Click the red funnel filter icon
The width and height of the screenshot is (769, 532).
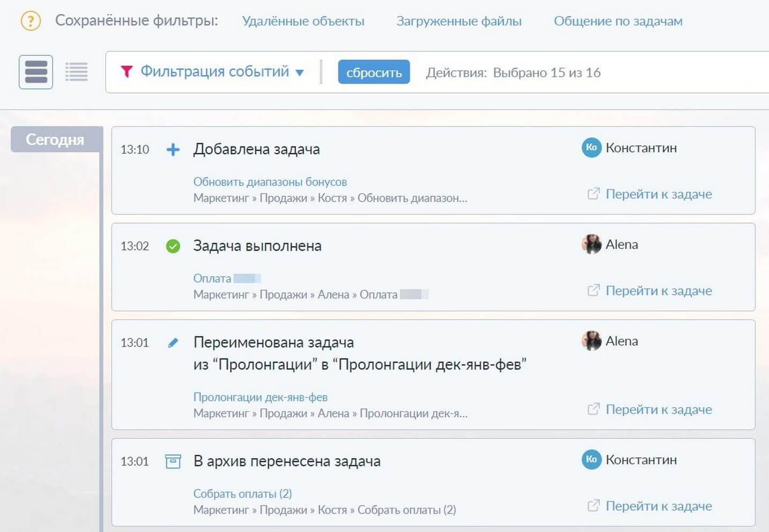127,72
